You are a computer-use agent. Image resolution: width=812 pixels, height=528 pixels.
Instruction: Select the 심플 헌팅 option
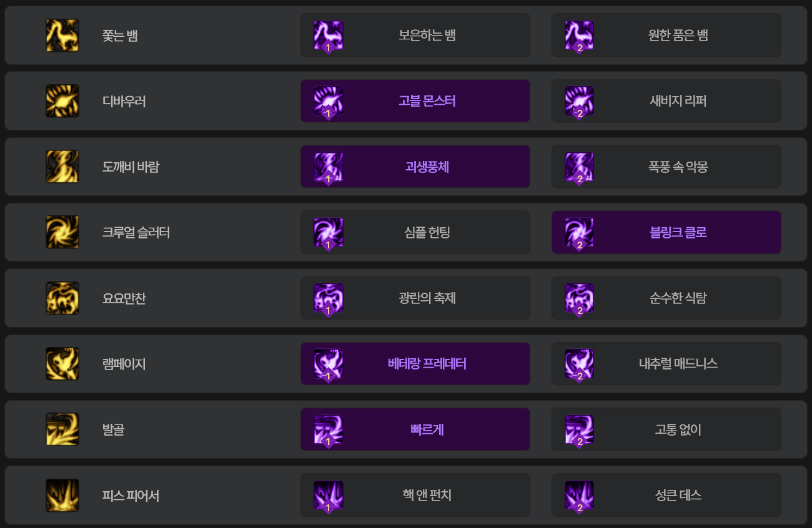(415, 232)
